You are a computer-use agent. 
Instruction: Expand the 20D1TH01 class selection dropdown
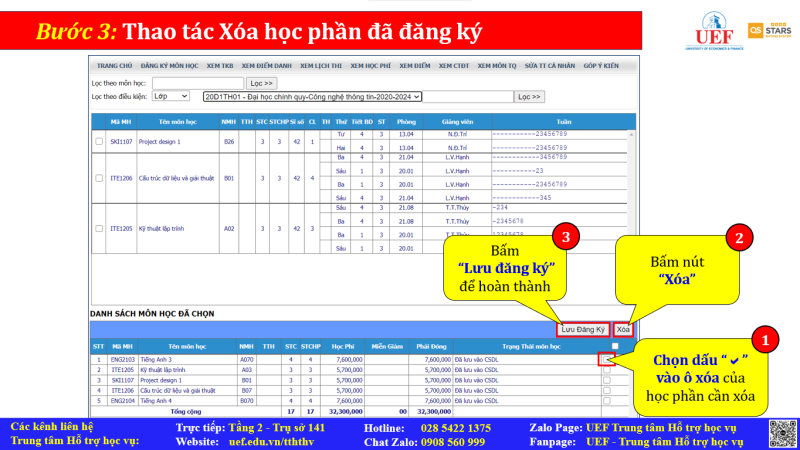312,97
